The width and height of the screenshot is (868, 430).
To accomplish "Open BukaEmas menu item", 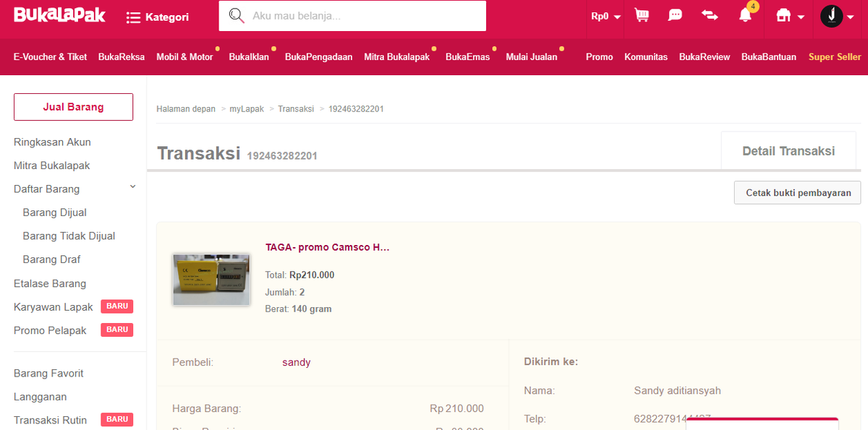I will click(467, 56).
